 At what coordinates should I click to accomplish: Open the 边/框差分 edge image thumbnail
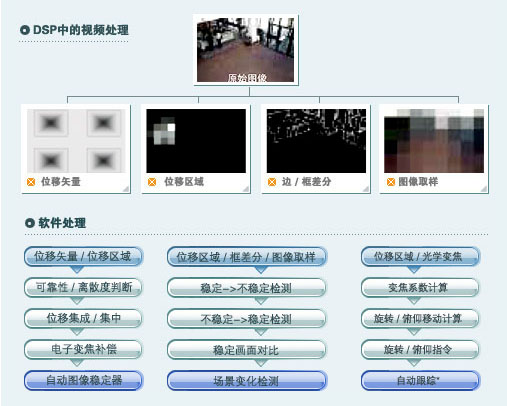(316, 141)
